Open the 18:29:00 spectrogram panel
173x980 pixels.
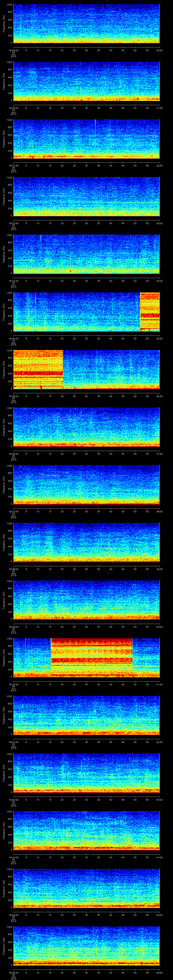[86, 24]
